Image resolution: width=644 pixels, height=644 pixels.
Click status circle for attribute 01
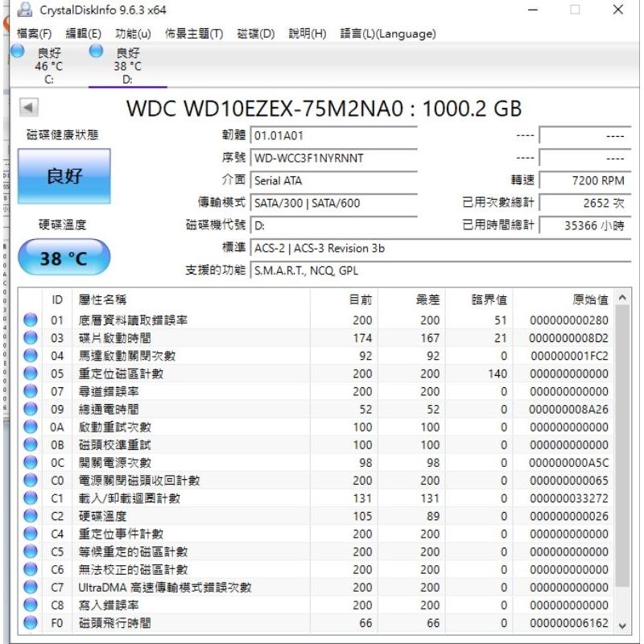31,320
